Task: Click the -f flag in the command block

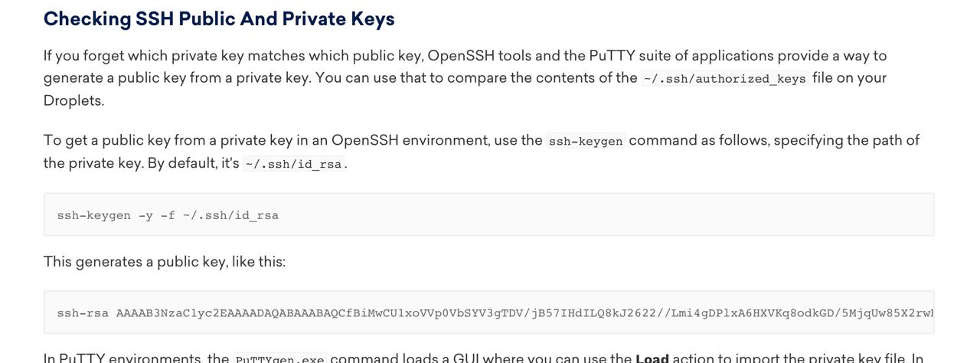Action: coord(168,215)
